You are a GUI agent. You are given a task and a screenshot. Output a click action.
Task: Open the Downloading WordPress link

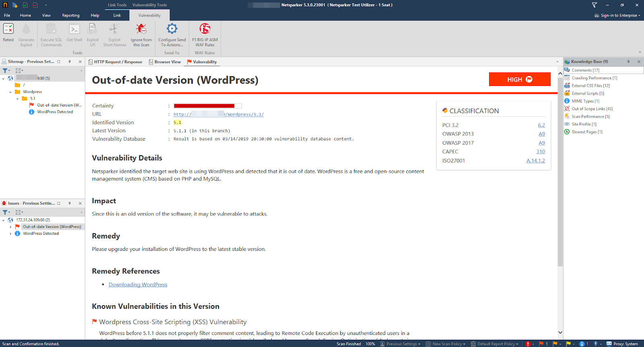click(x=138, y=285)
